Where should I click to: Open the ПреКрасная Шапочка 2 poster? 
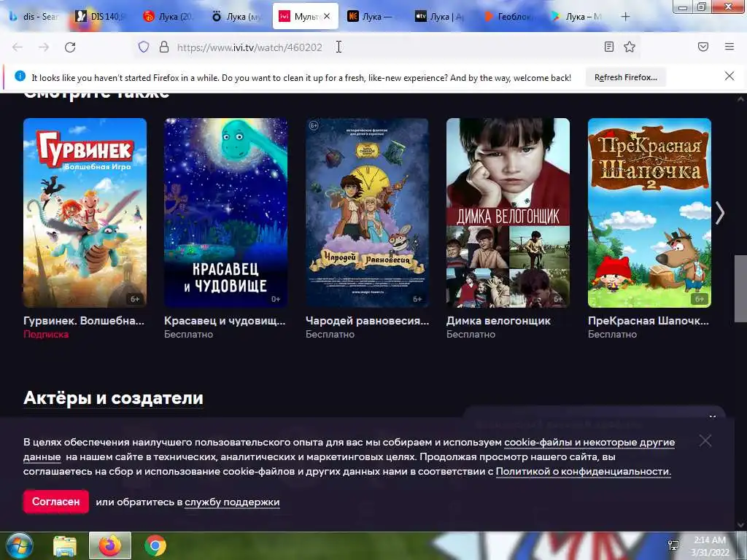coord(649,212)
